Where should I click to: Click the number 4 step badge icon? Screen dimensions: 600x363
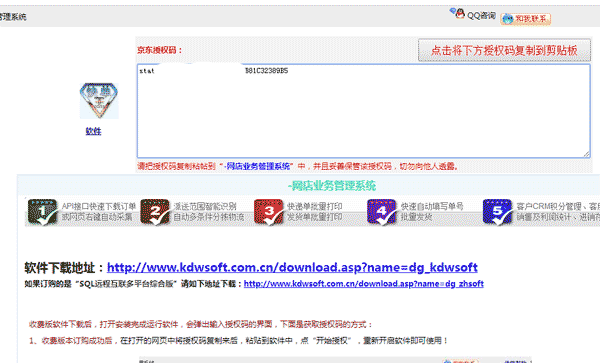(382, 212)
